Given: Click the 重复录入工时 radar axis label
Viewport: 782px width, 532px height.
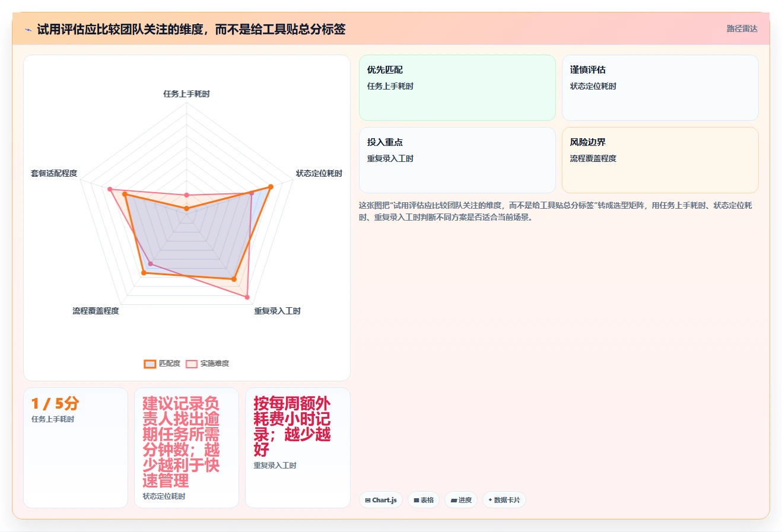Looking at the screenshot, I should (x=278, y=311).
